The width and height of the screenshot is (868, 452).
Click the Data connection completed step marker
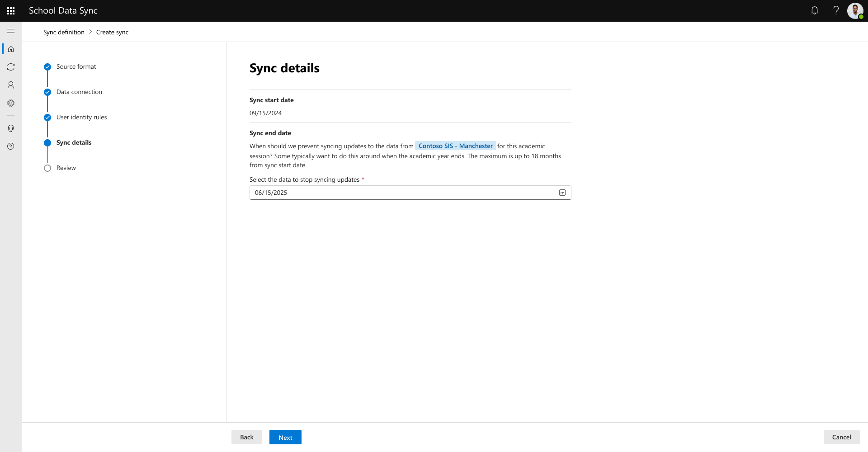(47, 92)
